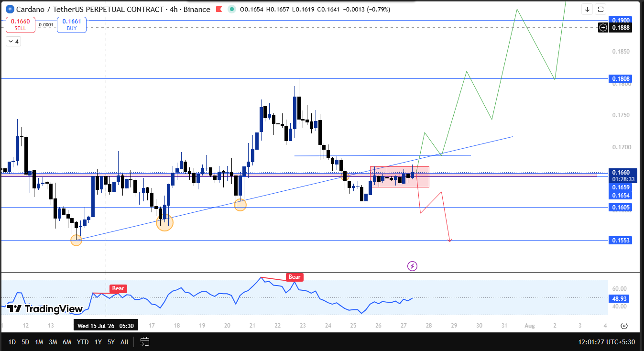Select the 5Y time range

tap(111, 342)
